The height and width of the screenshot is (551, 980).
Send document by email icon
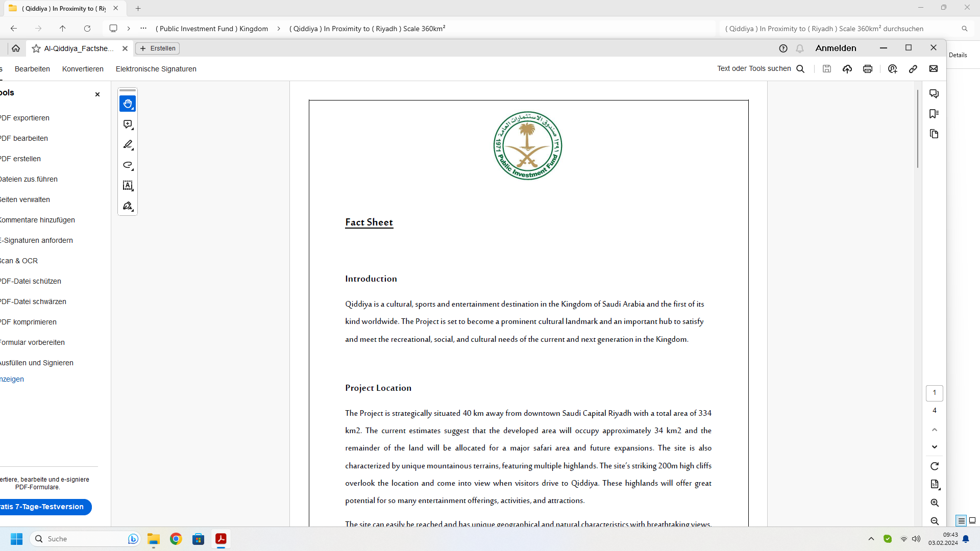[934, 69]
